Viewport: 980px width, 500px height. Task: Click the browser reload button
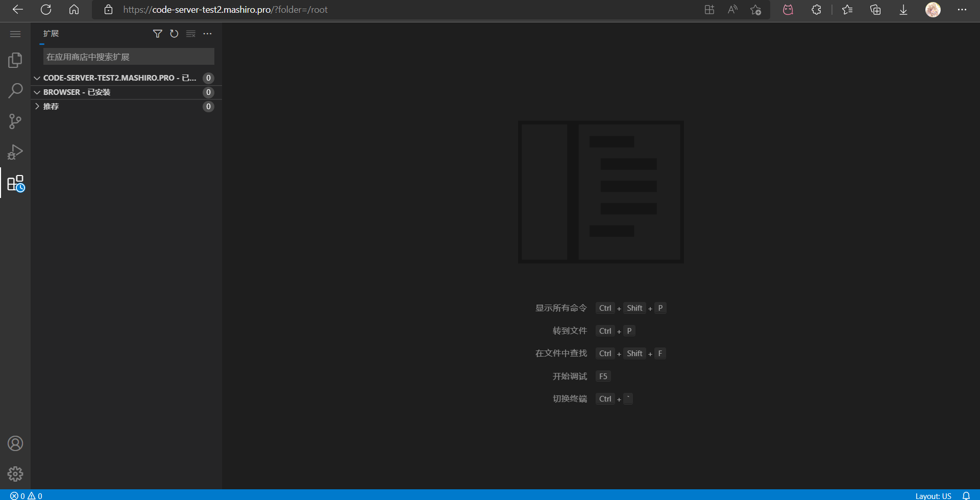coord(46,9)
